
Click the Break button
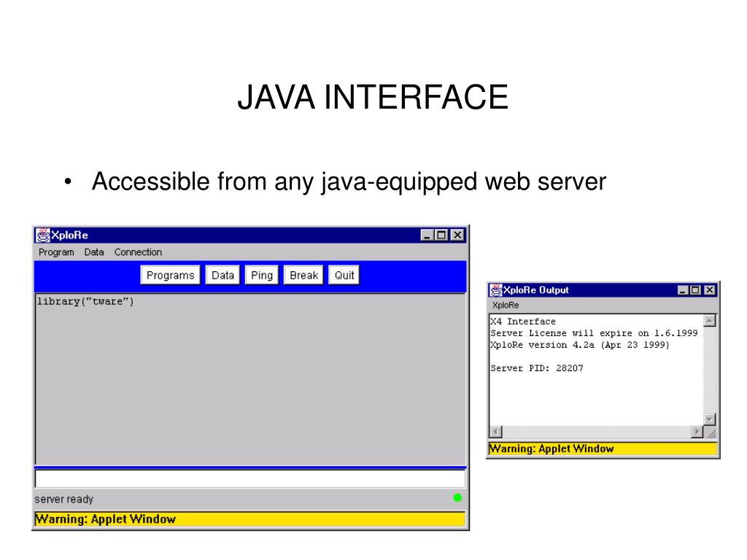303,275
